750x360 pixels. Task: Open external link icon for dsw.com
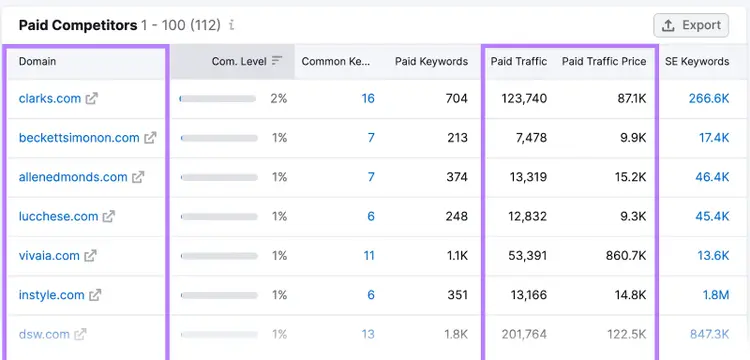point(80,334)
